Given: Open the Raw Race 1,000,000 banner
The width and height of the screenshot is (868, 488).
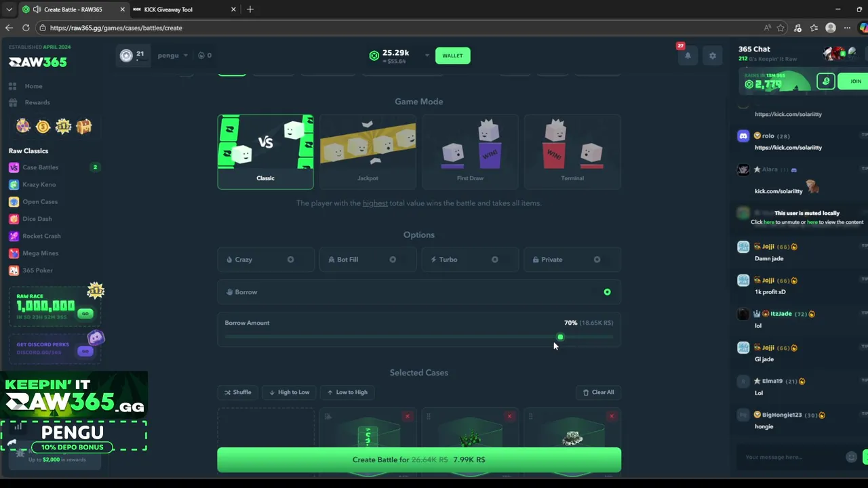Looking at the screenshot, I should 54,306.
